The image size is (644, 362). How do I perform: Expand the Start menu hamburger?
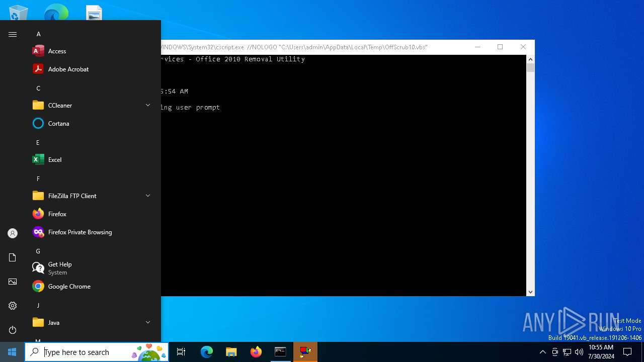13,34
